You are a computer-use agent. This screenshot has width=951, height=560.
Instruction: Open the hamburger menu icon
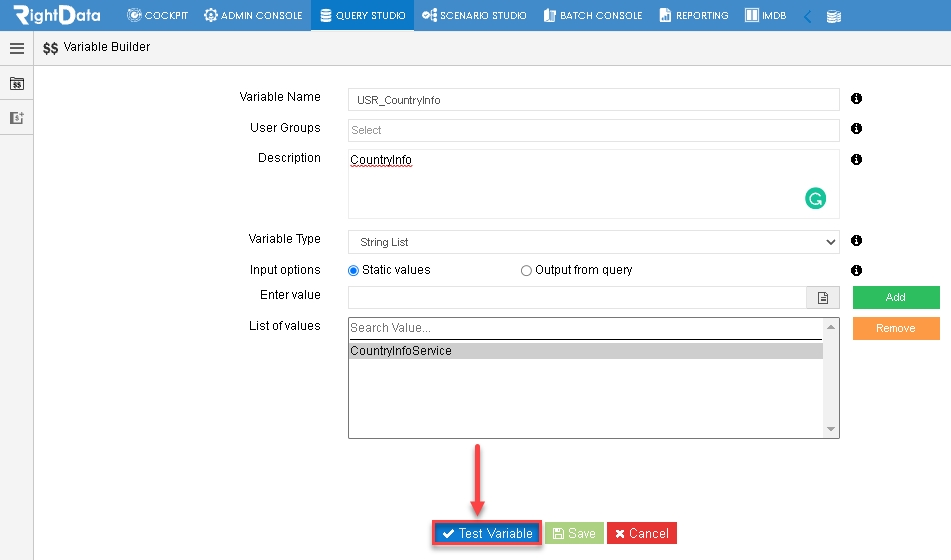click(x=17, y=49)
